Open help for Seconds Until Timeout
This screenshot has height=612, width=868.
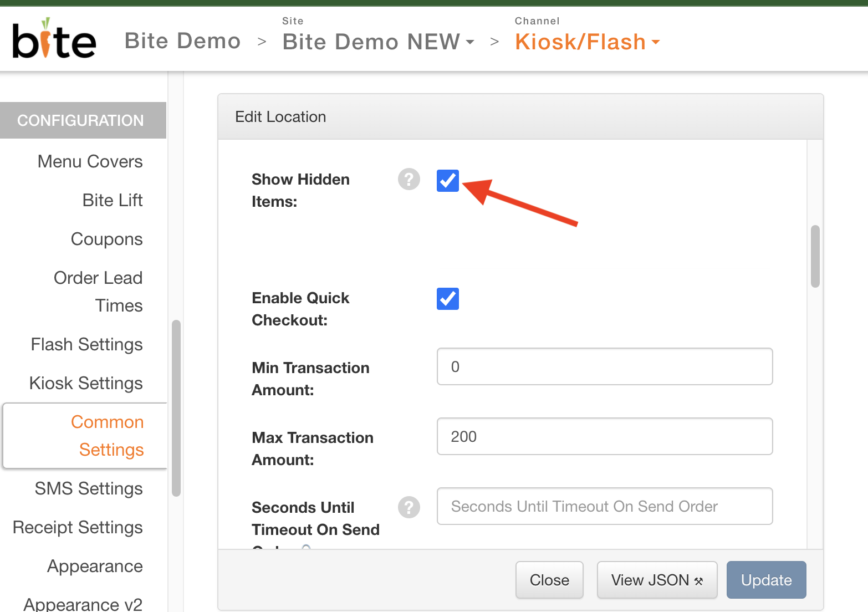(x=409, y=507)
